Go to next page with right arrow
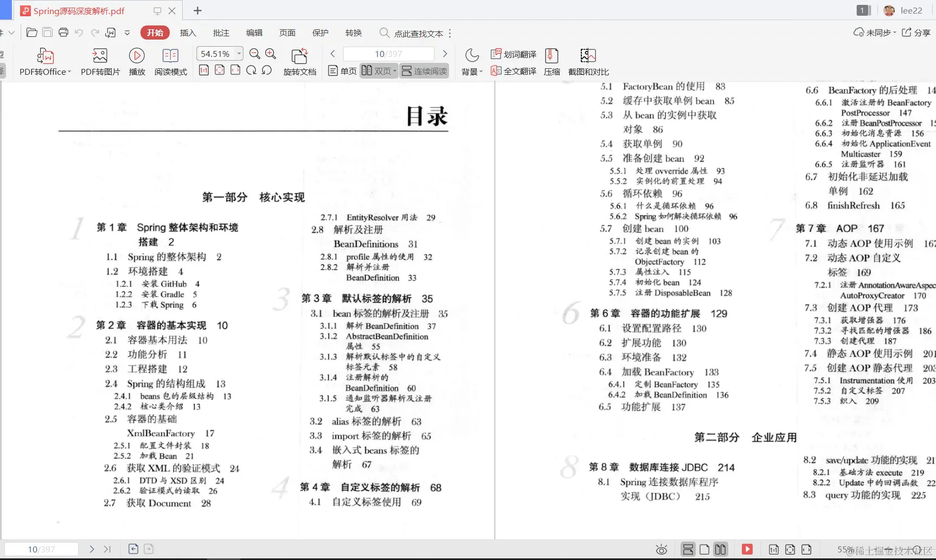 coord(445,54)
